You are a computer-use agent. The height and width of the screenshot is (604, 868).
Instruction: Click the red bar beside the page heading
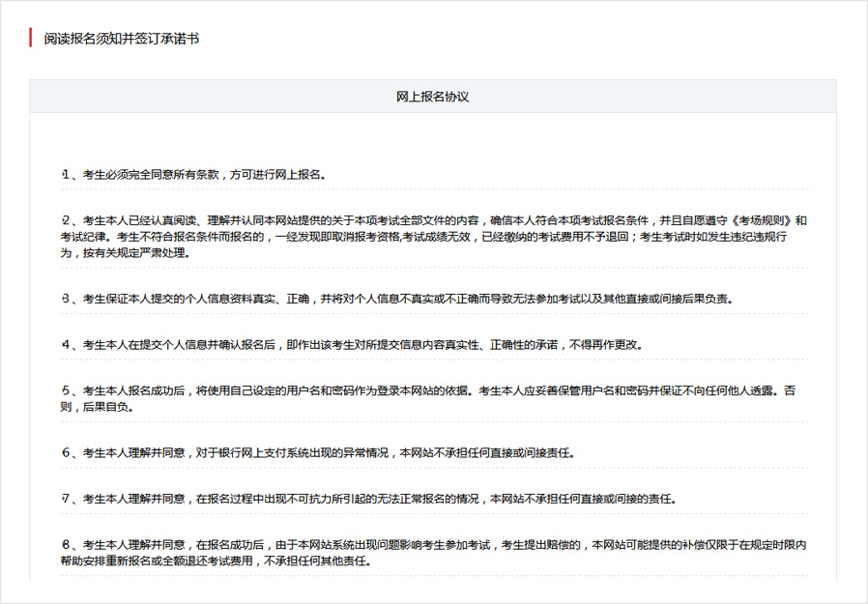click(31, 39)
